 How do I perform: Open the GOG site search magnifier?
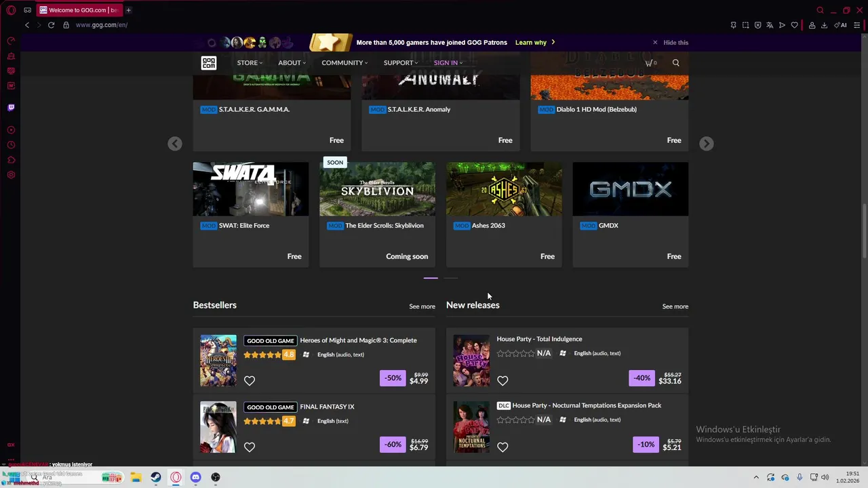coord(675,62)
